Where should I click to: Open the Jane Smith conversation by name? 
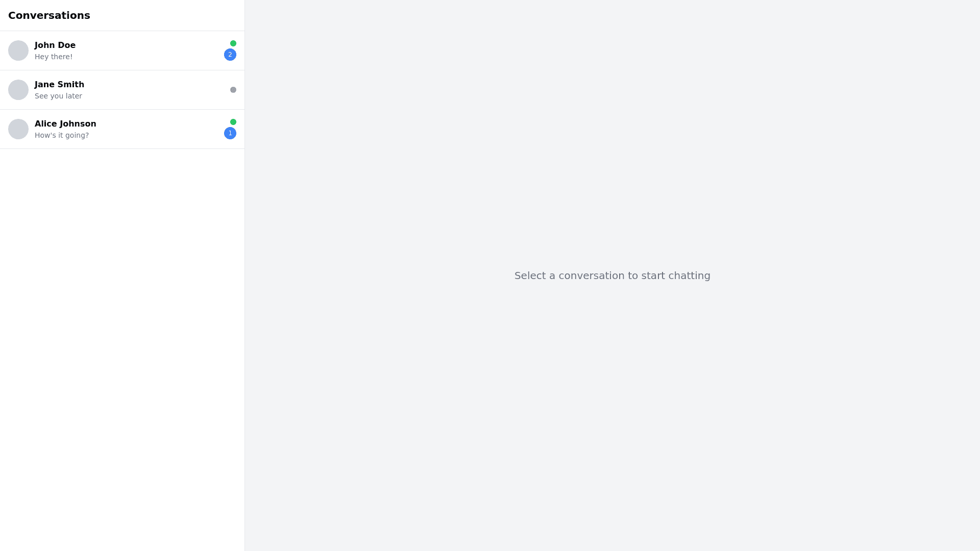[x=59, y=84]
